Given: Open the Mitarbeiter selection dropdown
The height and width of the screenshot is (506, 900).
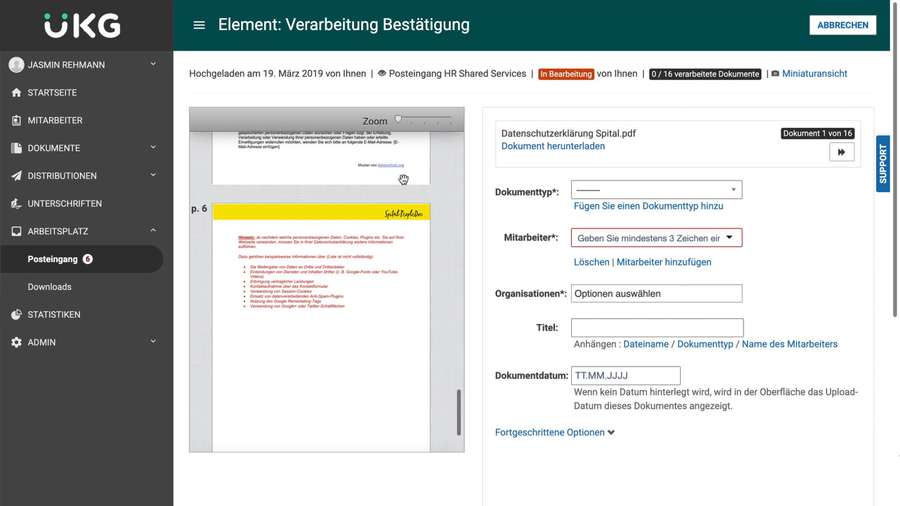Looking at the screenshot, I should 656,238.
